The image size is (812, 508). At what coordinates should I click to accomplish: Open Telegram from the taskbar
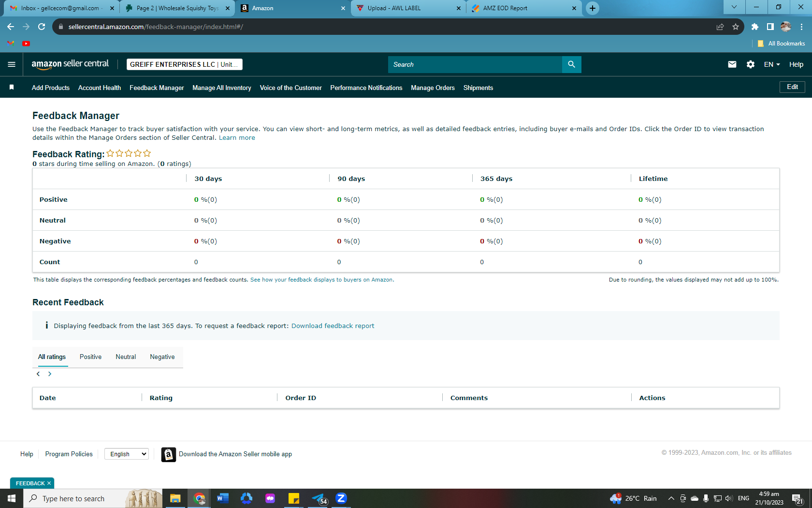[319, 498]
